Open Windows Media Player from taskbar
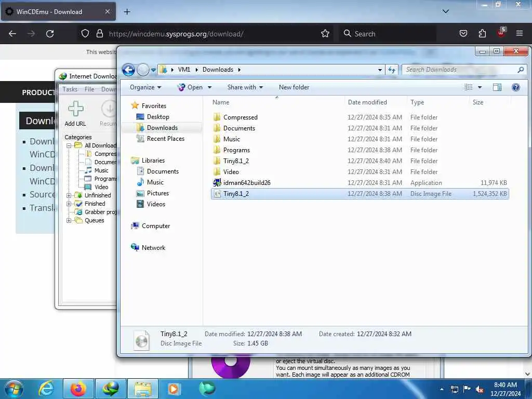 pos(174,389)
